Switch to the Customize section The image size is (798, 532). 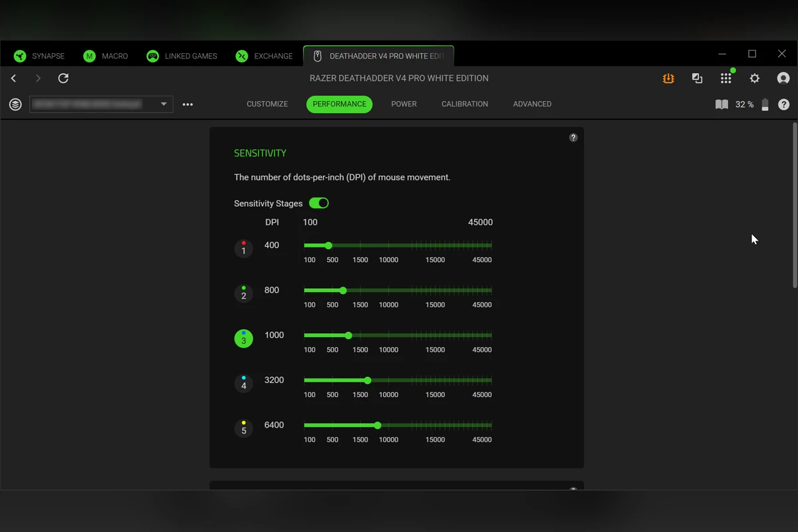pos(267,104)
